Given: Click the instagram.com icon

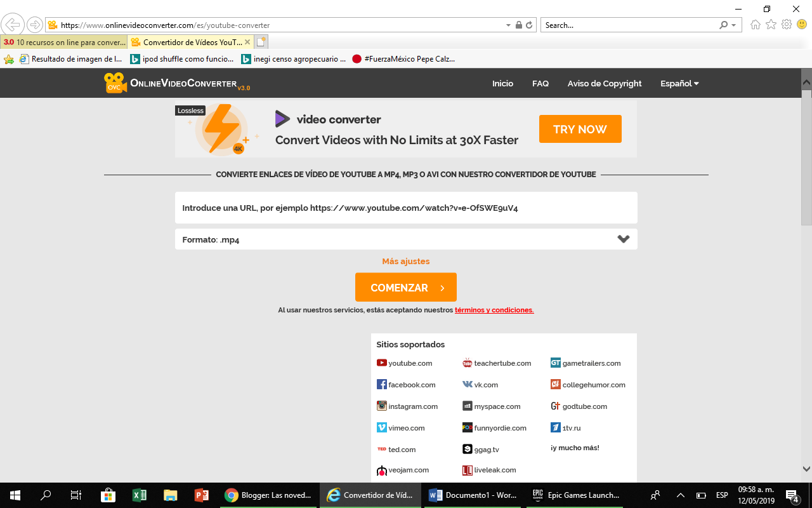Looking at the screenshot, I should 381,406.
